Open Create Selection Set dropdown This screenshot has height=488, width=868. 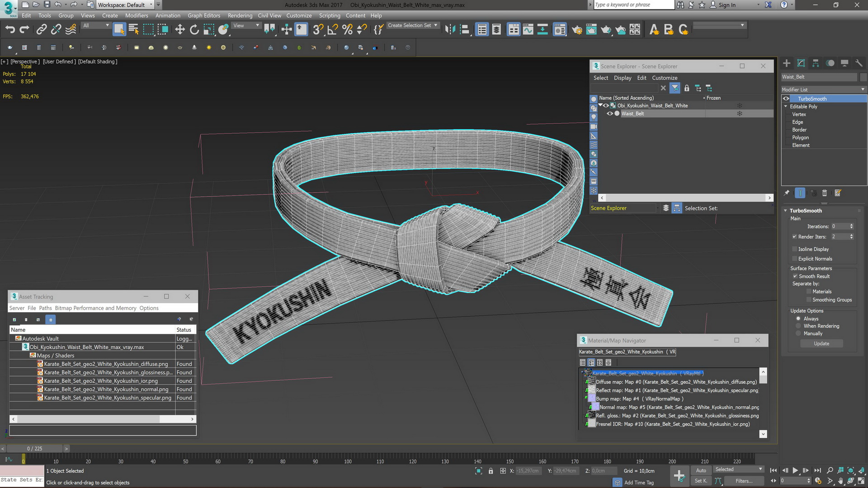pos(412,26)
